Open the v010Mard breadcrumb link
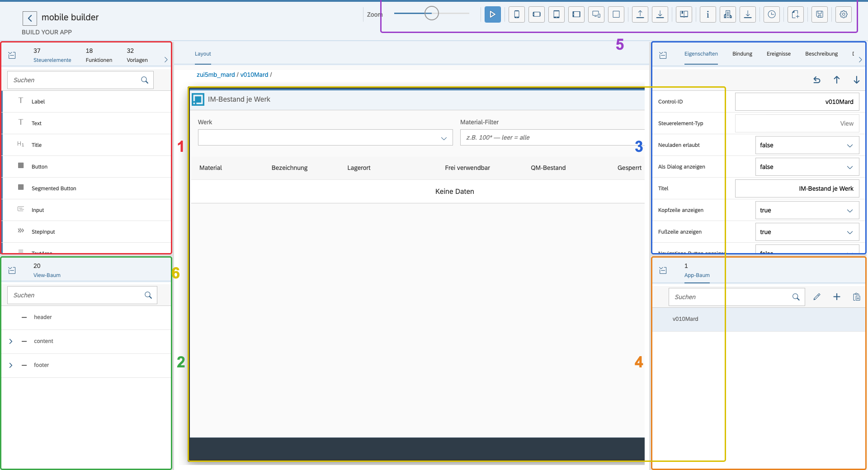The width and height of the screenshot is (868, 470). [x=254, y=75]
